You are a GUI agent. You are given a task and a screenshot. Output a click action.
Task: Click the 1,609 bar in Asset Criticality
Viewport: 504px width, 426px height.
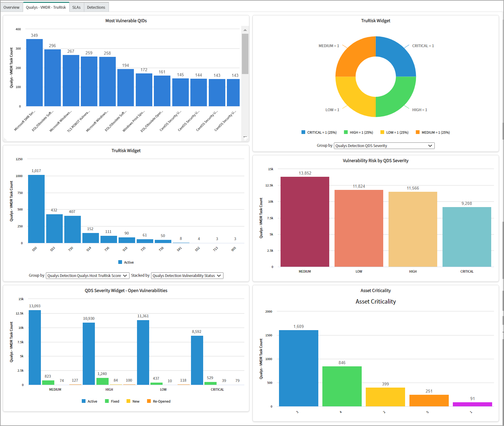coord(298,369)
